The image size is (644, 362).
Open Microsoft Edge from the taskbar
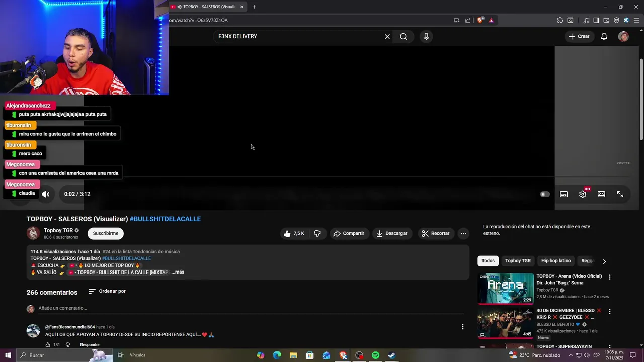pos(277,355)
